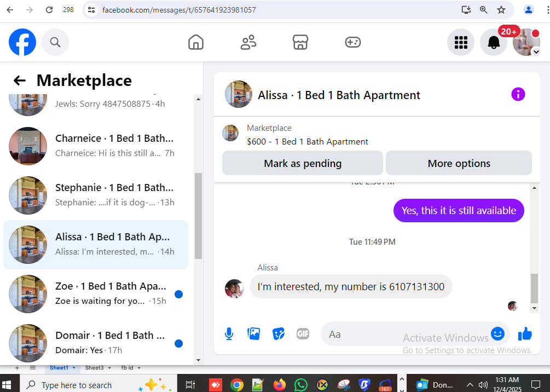Open the Chrome profile icon
The width and height of the screenshot is (550, 392).
coord(528,10)
